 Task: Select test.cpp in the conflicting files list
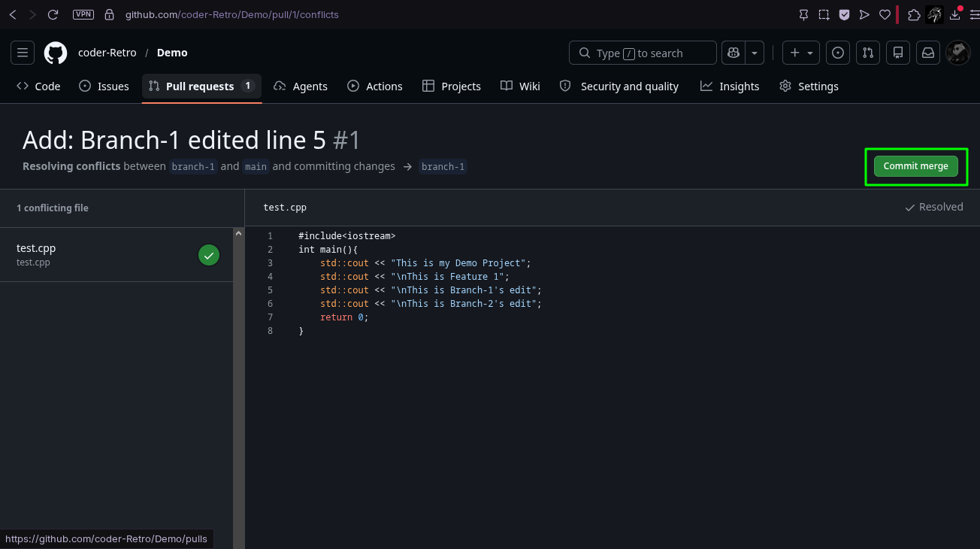(x=116, y=255)
